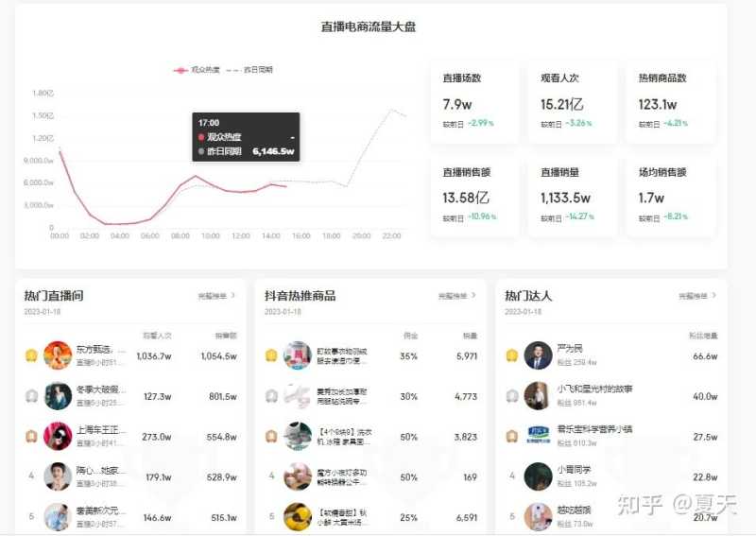Open the 严为民 talent name
The height and width of the screenshot is (536, 756).
[570, 348]
